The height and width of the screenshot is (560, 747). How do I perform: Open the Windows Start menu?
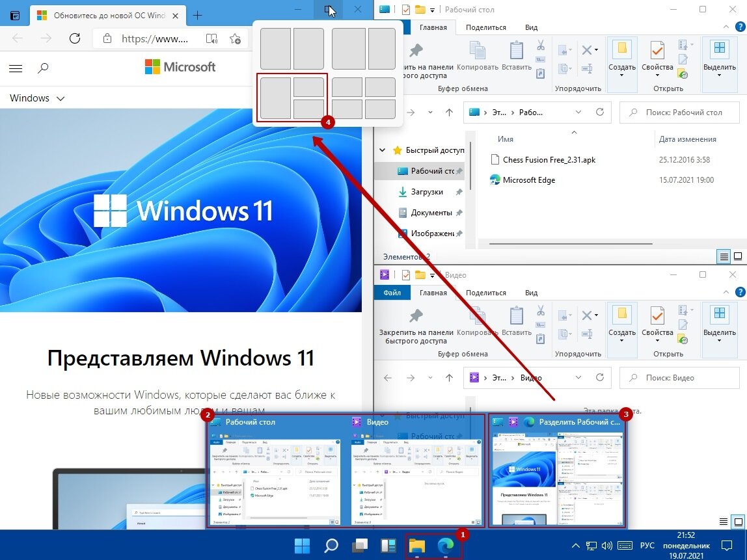point(302,546)
